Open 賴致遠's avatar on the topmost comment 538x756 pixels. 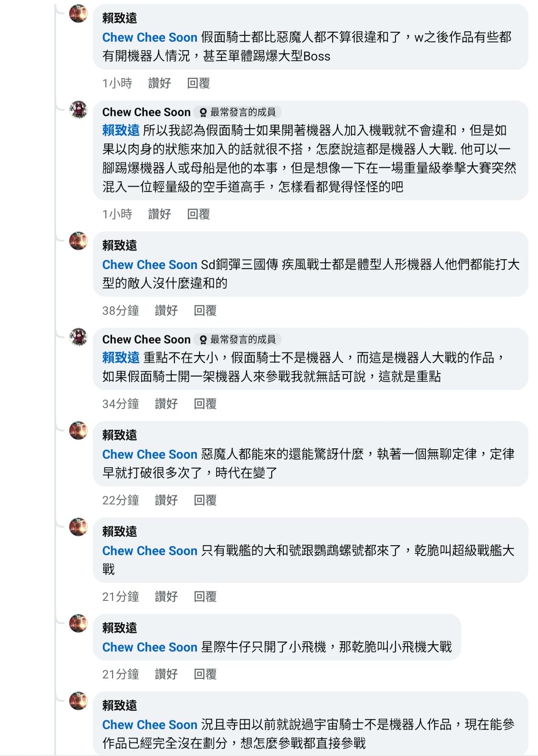point(78,14)
